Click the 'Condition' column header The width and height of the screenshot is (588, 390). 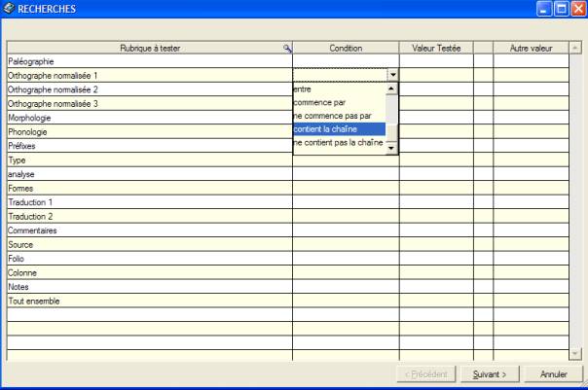(x=346, y=48)
